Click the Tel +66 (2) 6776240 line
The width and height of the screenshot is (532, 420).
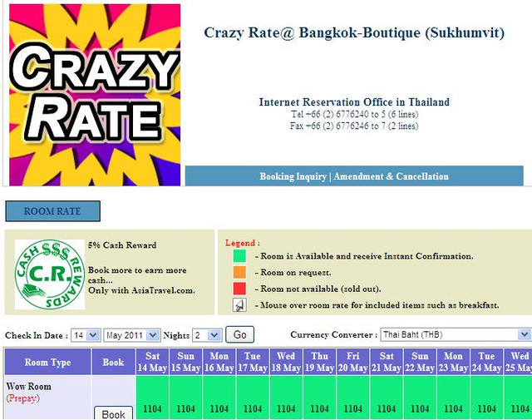[355, 114]
